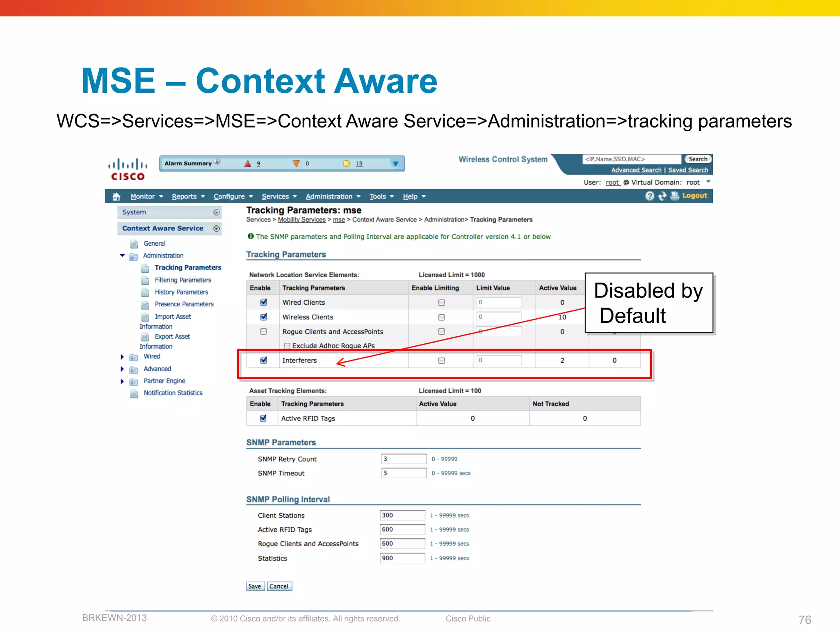Click the Presence Parameters page icon

point(145,305)
